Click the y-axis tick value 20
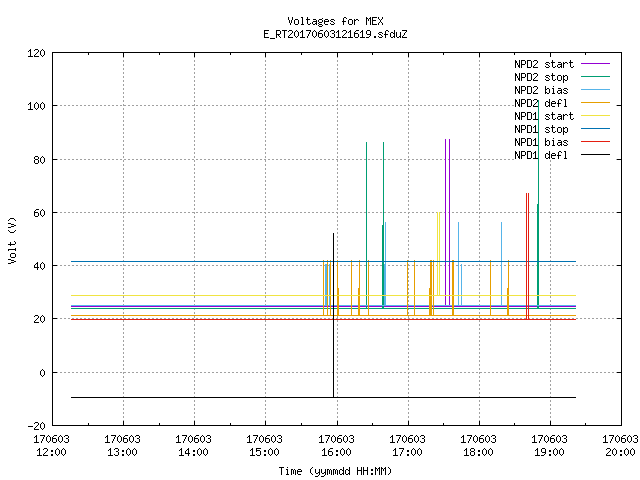Viewport: 640px width, 480px height. coord(39,320)
